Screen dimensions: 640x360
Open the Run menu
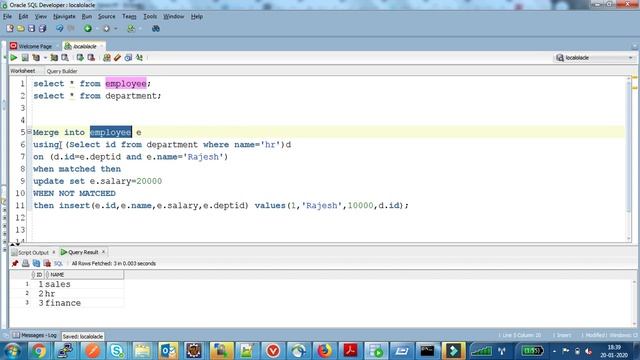[87, 16]
